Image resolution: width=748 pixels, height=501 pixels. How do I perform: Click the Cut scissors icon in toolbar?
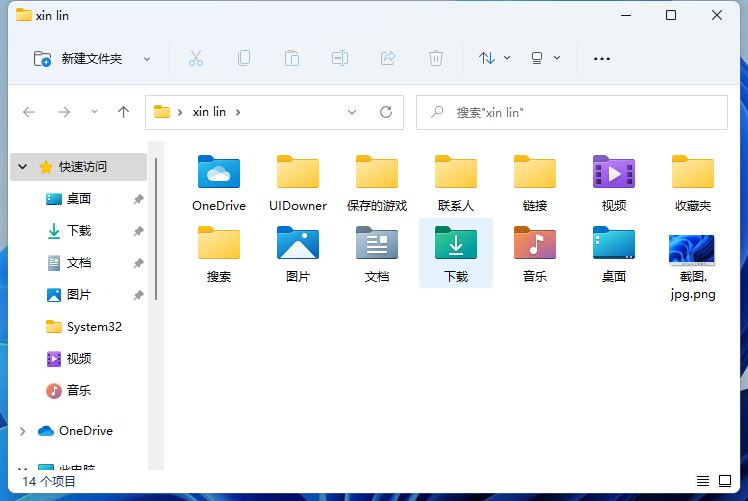point(196,58)
